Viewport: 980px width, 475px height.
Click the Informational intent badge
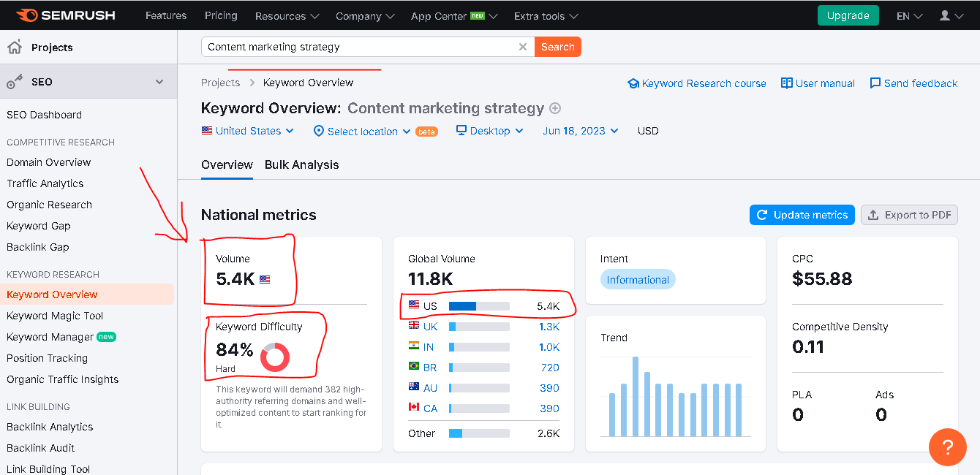point(638,280)
